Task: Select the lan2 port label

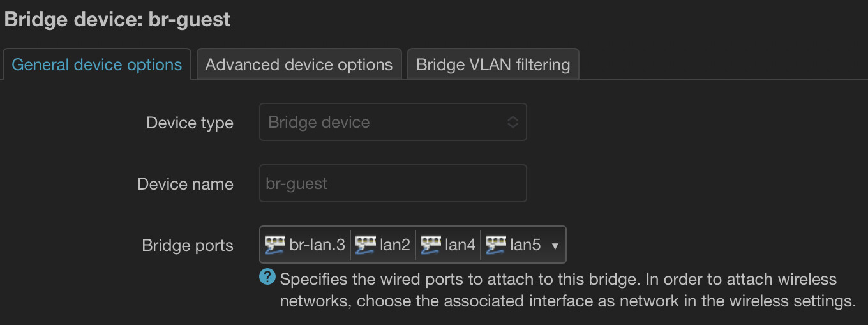Action: [395, 245]
